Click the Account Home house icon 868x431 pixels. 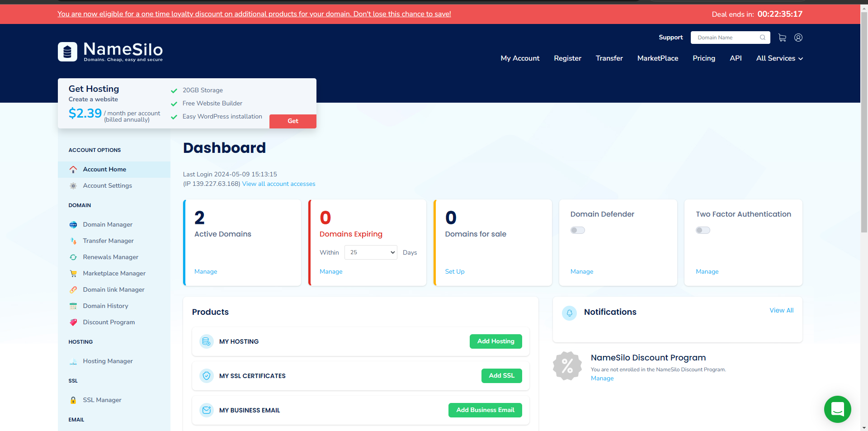(73, 170)
